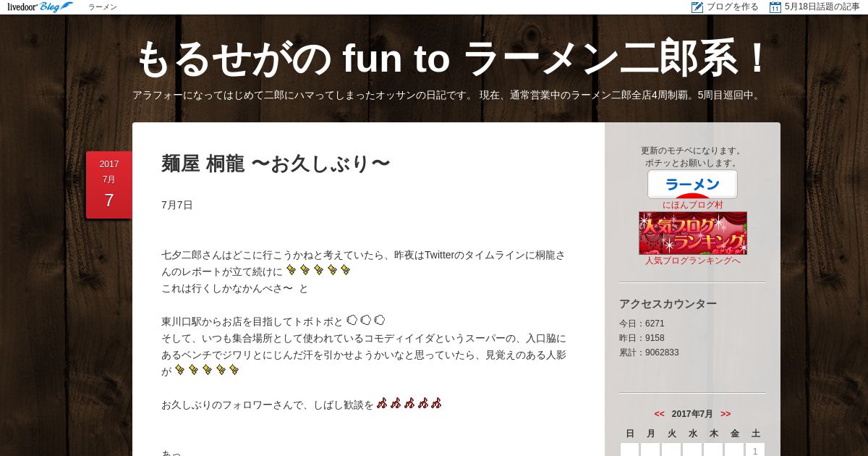The height and width of the screenshot is (456, 868).
Task: Click the 2017年7月 calendar heading
Action: (692, 414)
